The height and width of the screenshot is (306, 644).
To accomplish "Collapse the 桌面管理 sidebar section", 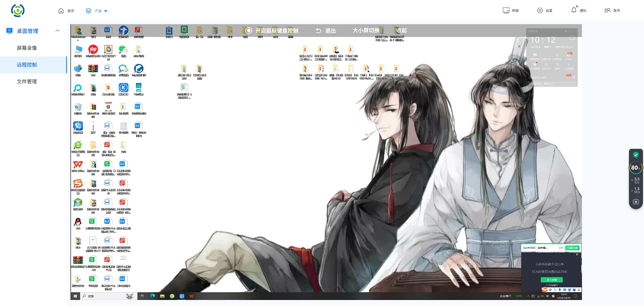I will click(x=57, y=31).
